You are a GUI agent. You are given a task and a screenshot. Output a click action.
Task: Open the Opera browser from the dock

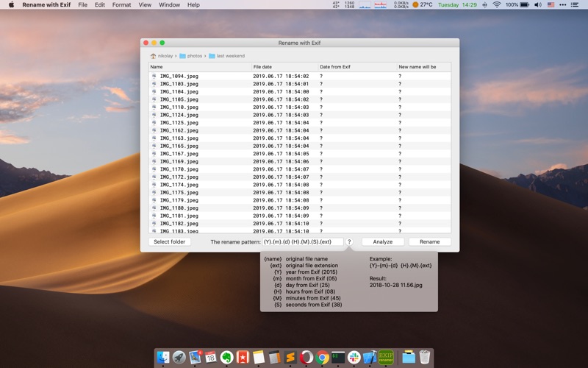click(306, 357)
